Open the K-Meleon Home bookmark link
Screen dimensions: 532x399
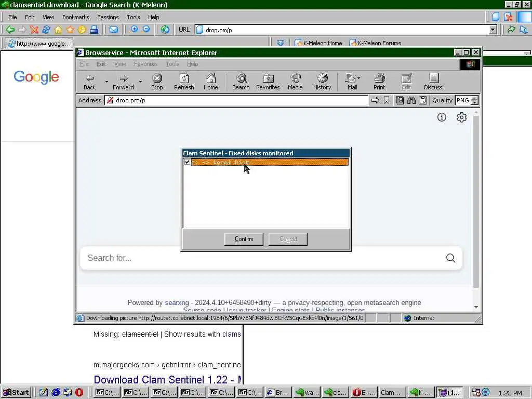point(318,43)
